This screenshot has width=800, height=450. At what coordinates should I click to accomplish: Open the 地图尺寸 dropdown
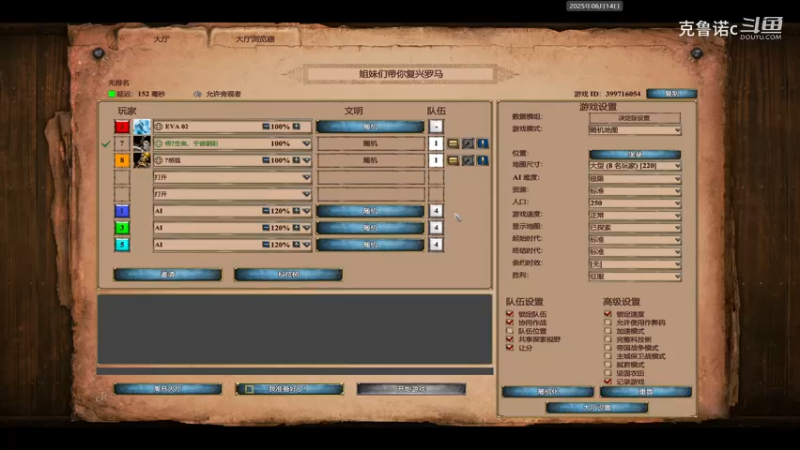[x=635, y=166]
